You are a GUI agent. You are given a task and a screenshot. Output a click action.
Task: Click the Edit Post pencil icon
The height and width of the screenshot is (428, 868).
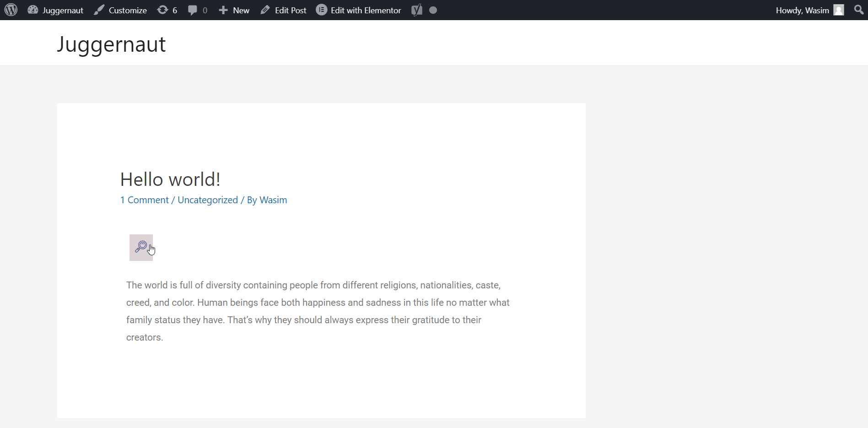[x=265, y=10]
